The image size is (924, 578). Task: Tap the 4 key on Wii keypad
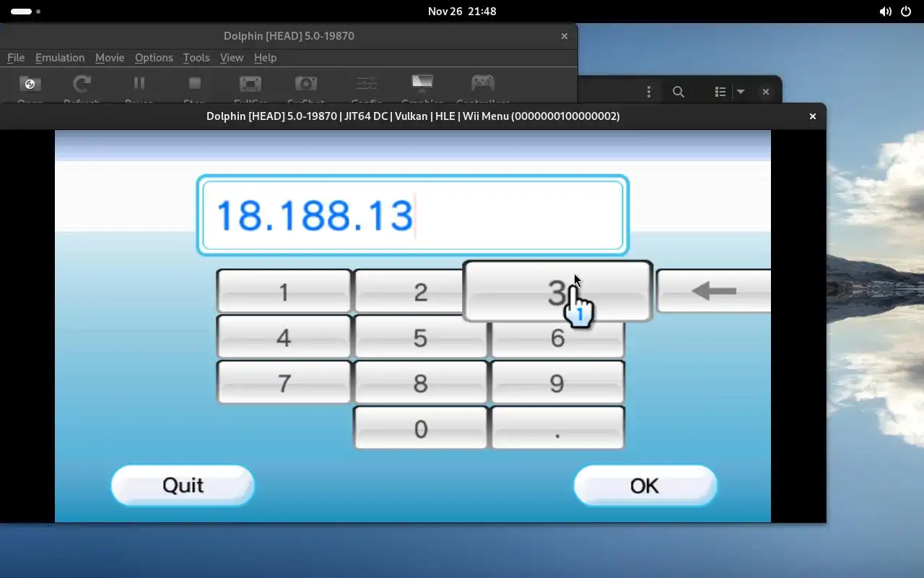[x=284, y=337]
